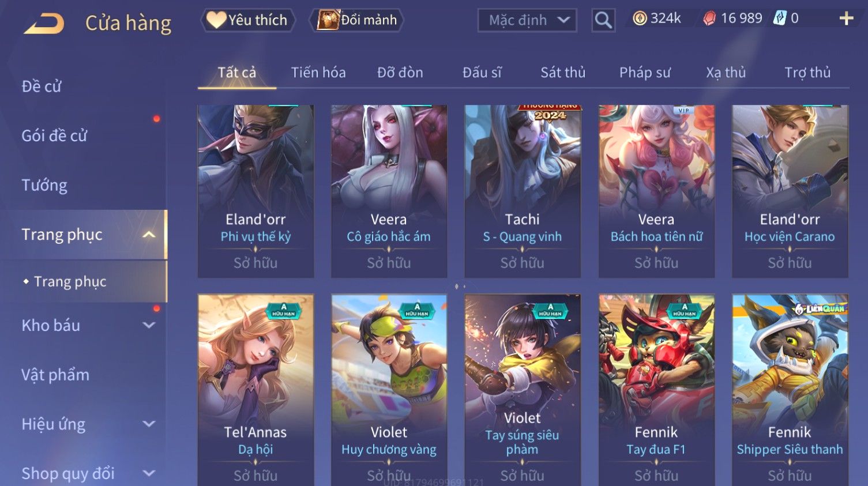This screenshot has width=868, height=486.
Task: Select the Pháp sư tab
Action: coord(645,73)
